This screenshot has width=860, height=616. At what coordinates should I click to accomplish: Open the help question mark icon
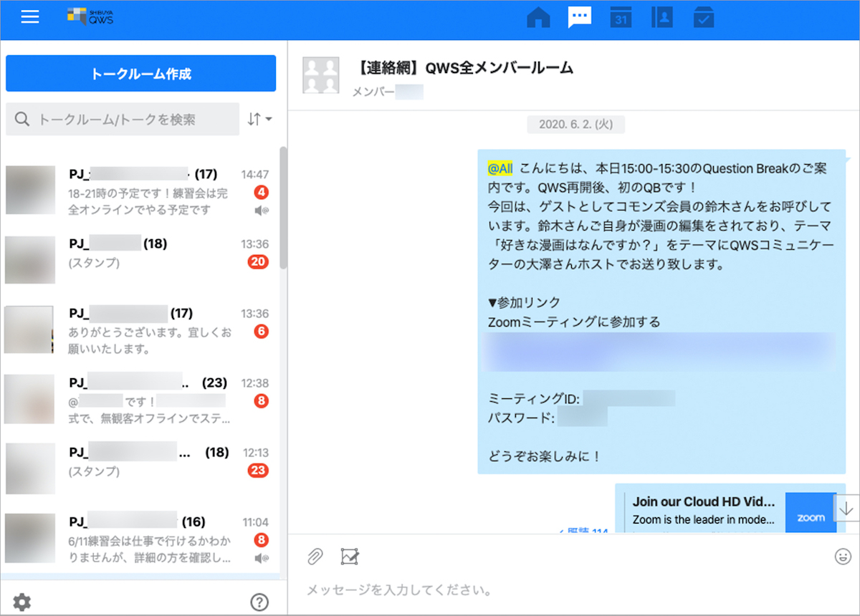(x=259, y=602)
